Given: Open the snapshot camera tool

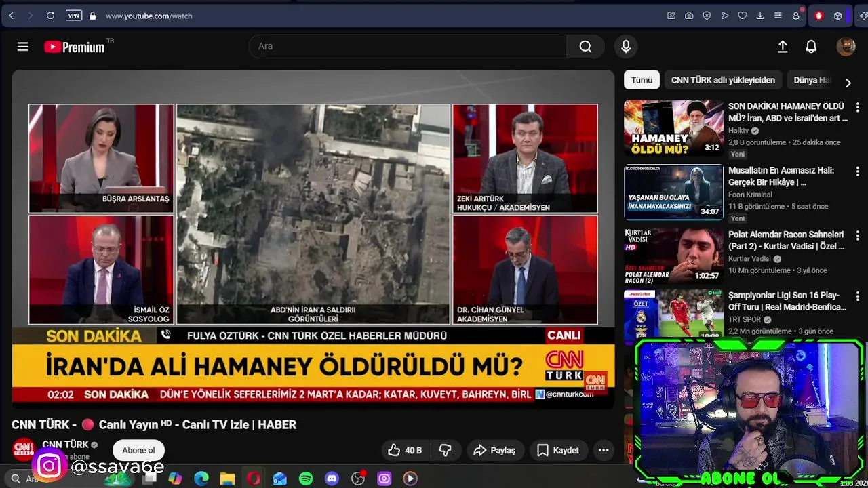Looking at the screenshot, I should click(x=689, y=16).
